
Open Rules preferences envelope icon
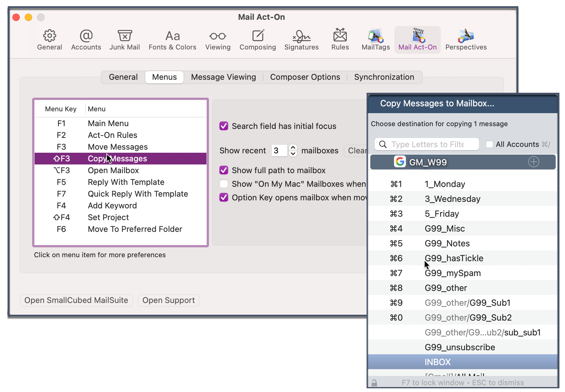click(x=340, y=35)
